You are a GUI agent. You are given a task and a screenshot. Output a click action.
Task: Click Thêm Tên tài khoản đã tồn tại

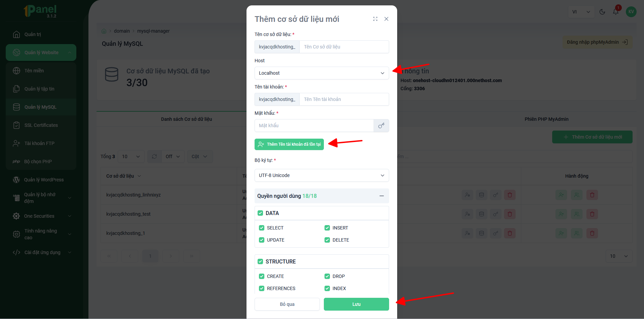[289, 144]
